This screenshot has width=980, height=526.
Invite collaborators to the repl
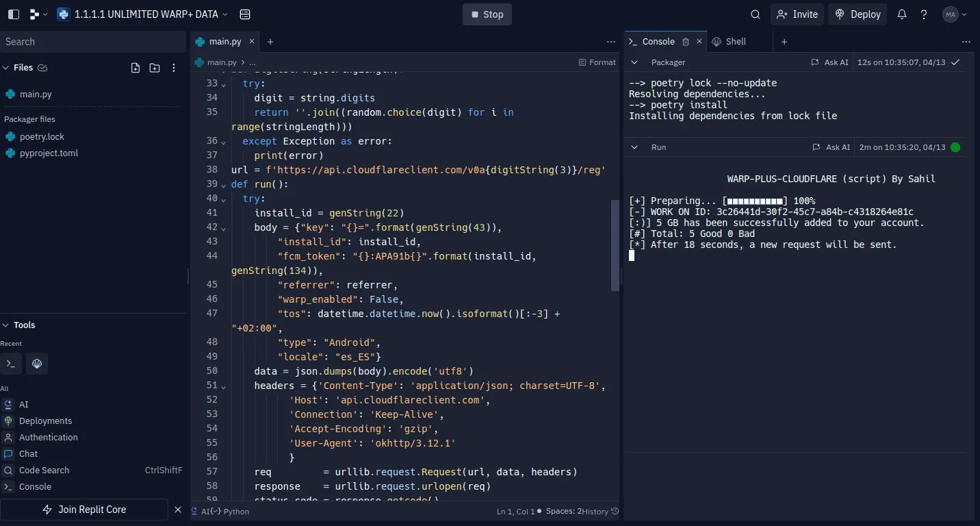(797, 14)
